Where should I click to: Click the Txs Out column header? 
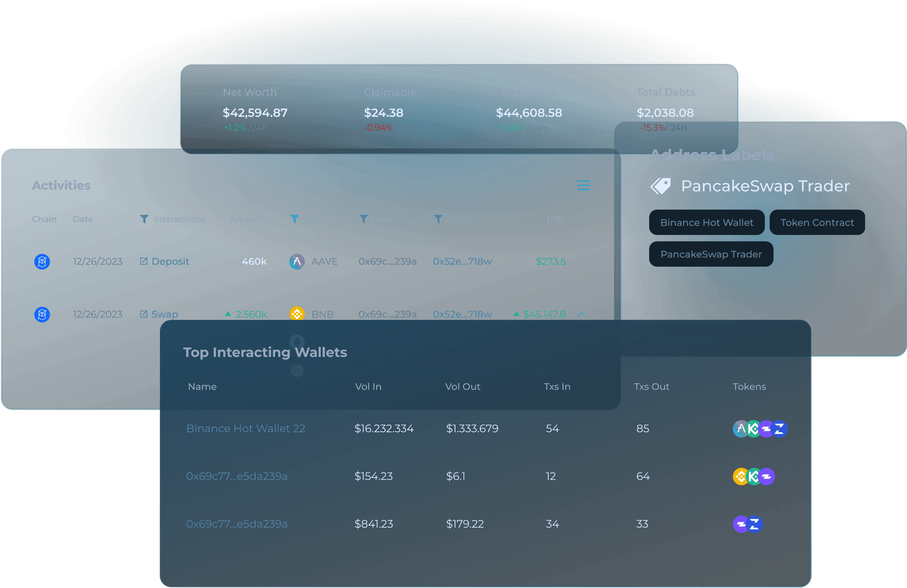(651, 387)
